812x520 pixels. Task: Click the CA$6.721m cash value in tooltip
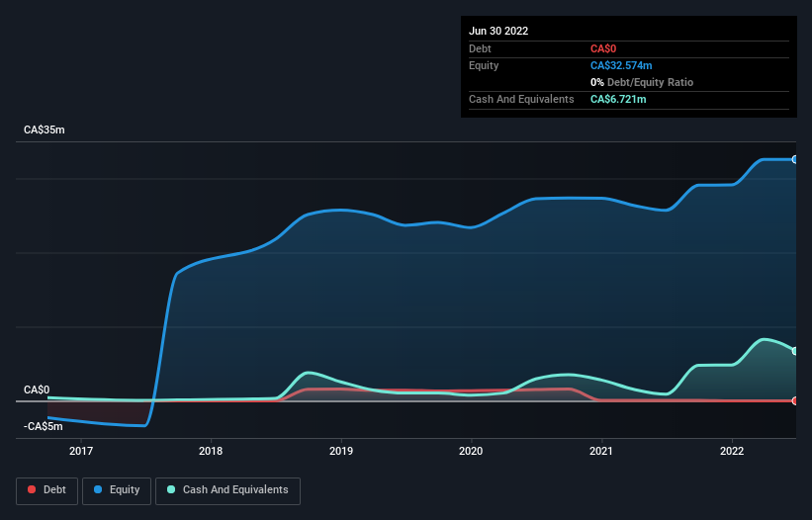[x=618, y=99]
